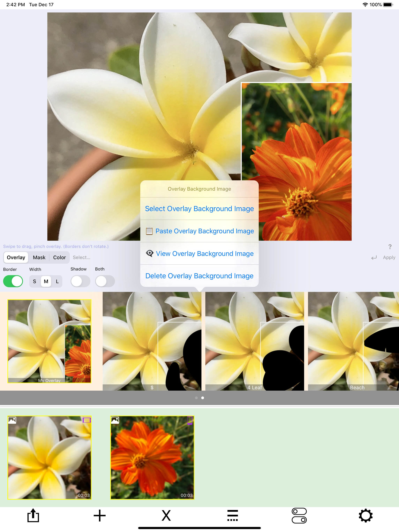Choose Delete Overlay Background Image
Viewport: 399px width, 532px height.
(199, 276)
